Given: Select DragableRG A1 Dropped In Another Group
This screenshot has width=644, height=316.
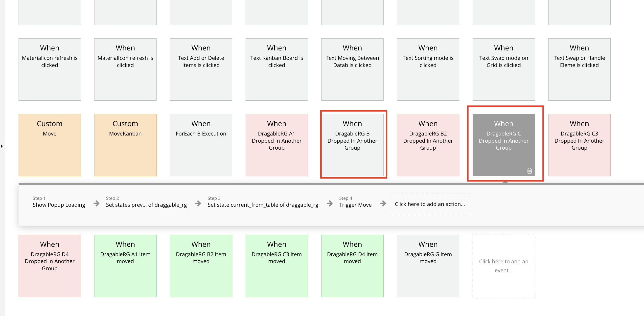Looking at the screenshot, I should click(276, 145).
